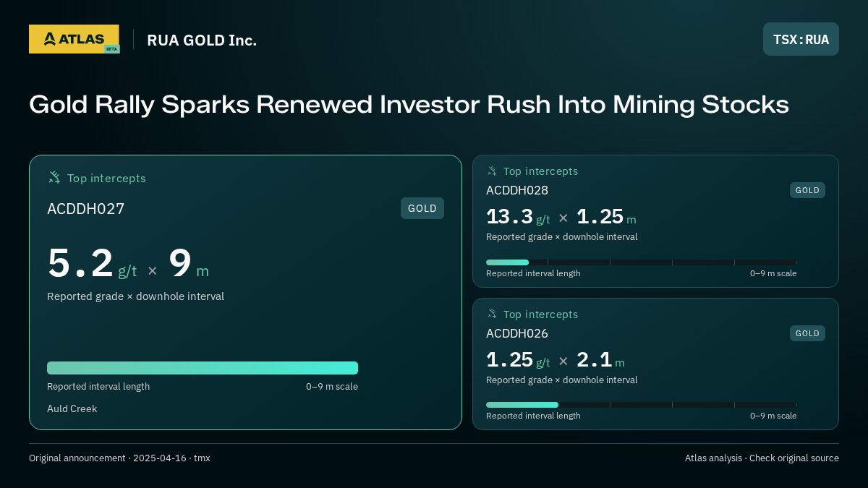Click the ATLAS logo badge

point(74,39)
